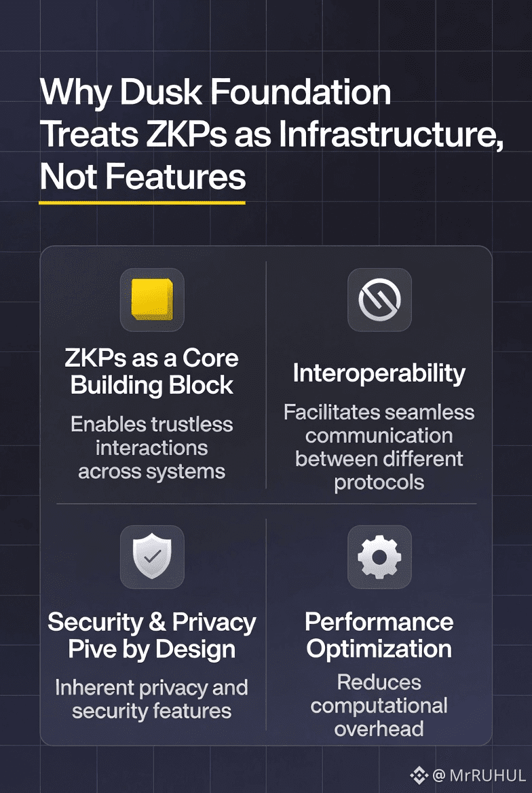Click the 'Interoperability' heading text
This screenshot has height=793, width=532.
pyautogui.click(x=379, y=373)
